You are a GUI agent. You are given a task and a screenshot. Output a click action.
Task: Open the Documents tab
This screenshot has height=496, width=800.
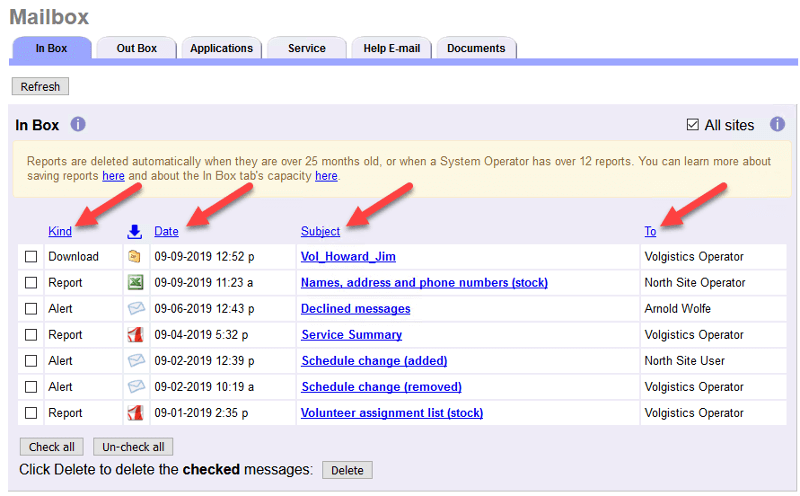coord(476,48)
